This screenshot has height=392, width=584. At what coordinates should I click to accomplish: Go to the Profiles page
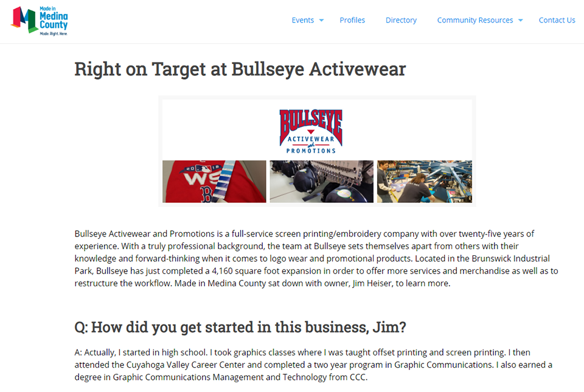point(352,20)
